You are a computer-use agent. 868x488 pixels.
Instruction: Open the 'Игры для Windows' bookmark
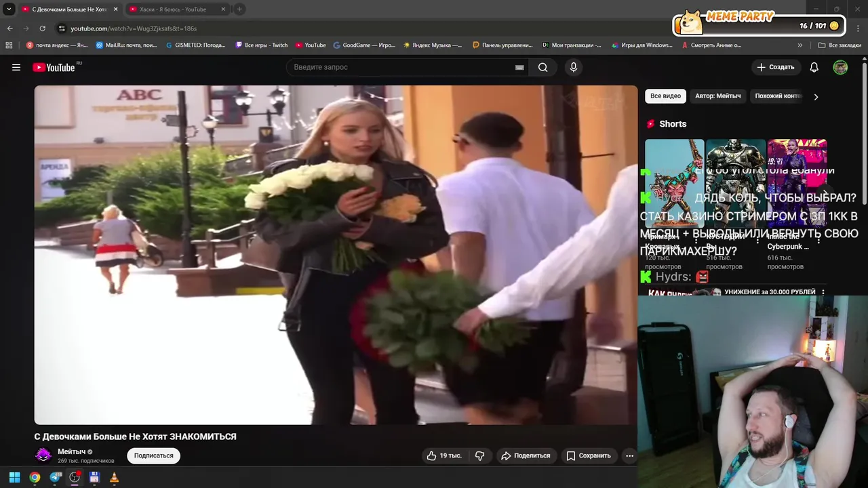point(641,45)
